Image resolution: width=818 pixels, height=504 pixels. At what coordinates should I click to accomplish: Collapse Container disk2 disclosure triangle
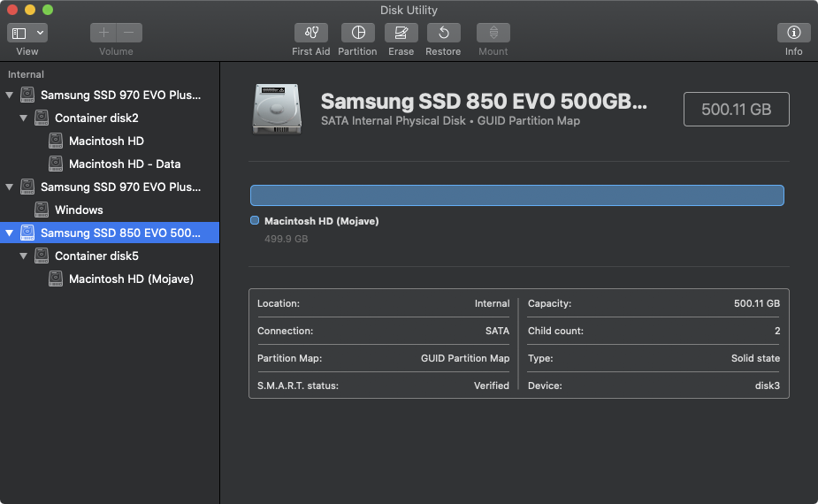[24, 118]
